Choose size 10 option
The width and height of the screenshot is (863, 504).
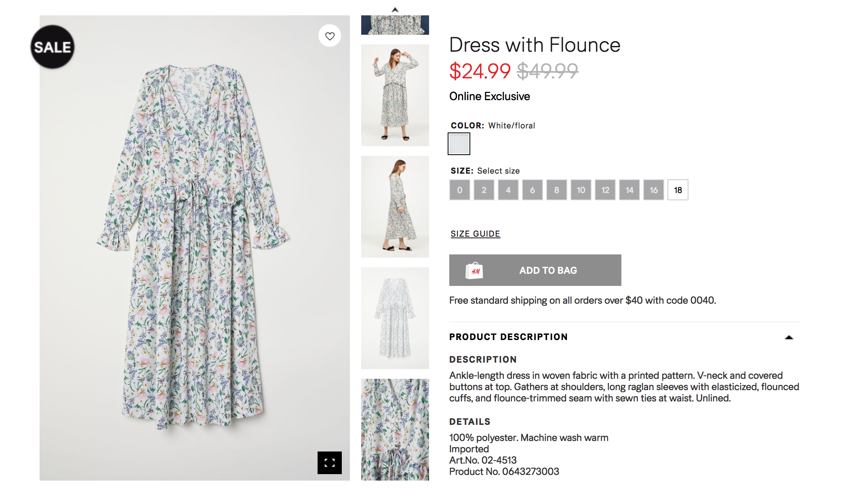point(581,190)
